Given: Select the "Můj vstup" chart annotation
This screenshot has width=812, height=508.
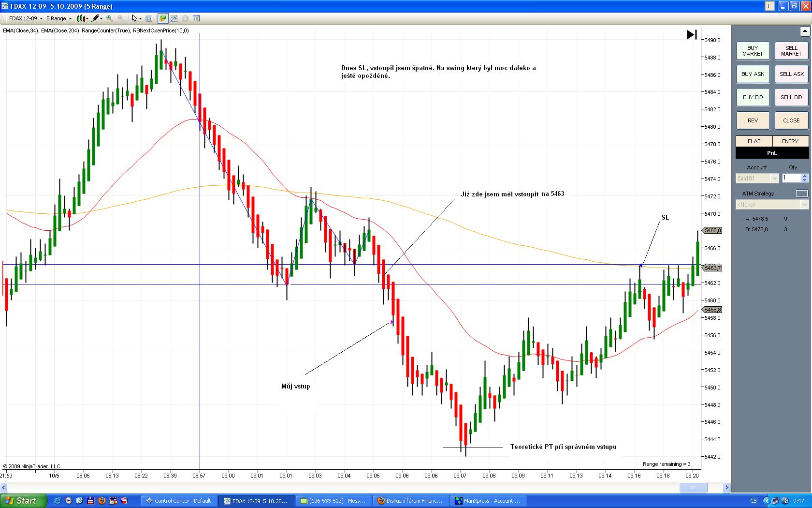Looking at the screenshot, I should pos(296,386).
